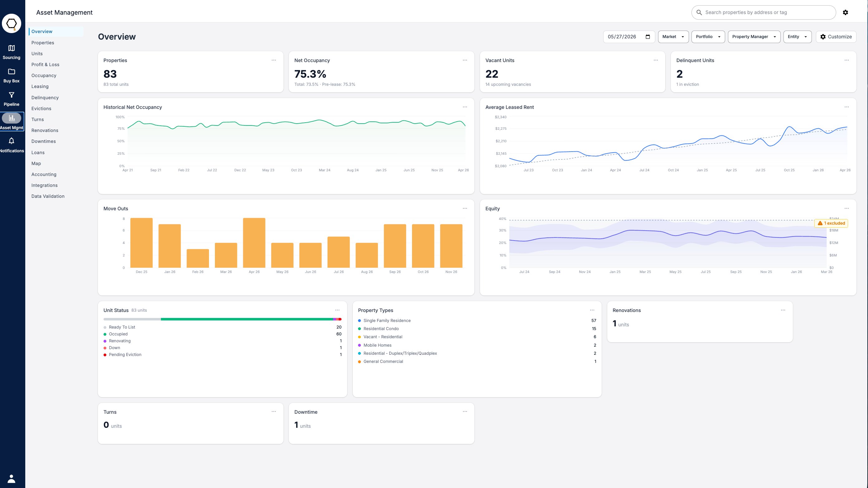This screenshot has width=868, height=488.
Task: Open Unit Status card options menu
Action: click(337, 310)
